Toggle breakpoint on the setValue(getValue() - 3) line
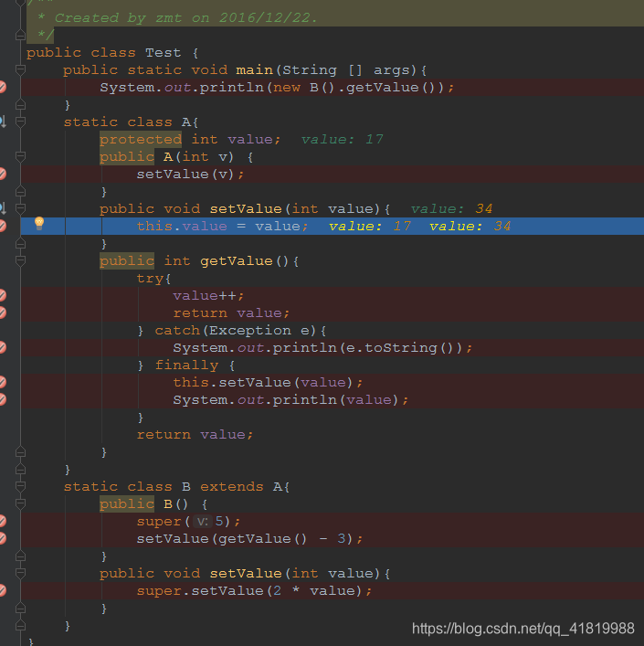The width and height of the screenshot is (644, 646). 2,538
